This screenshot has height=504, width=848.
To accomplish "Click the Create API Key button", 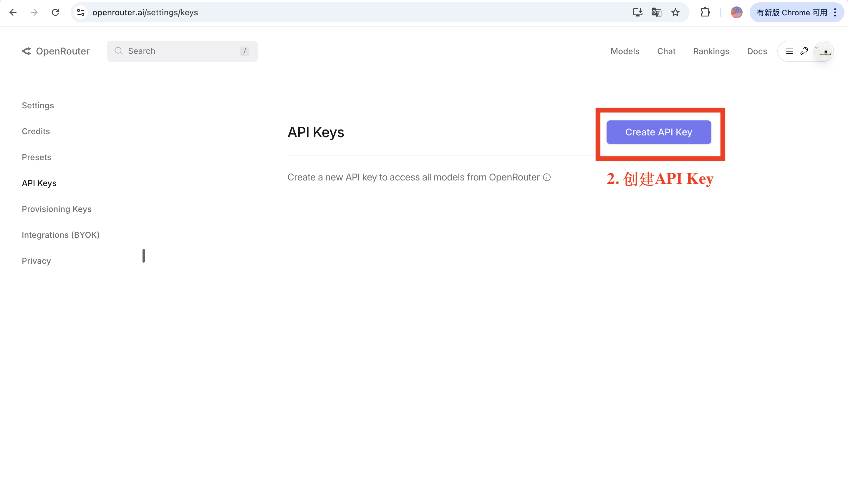I will click(658, 132).
